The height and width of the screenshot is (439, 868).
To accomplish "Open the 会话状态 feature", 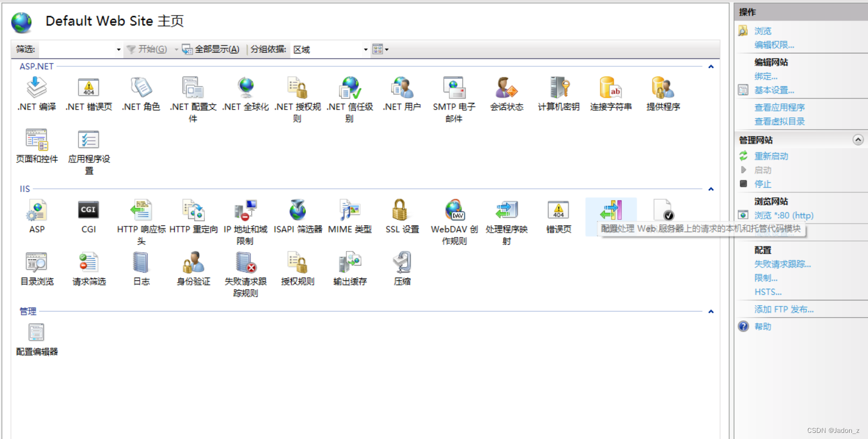I will coord(506,93).
